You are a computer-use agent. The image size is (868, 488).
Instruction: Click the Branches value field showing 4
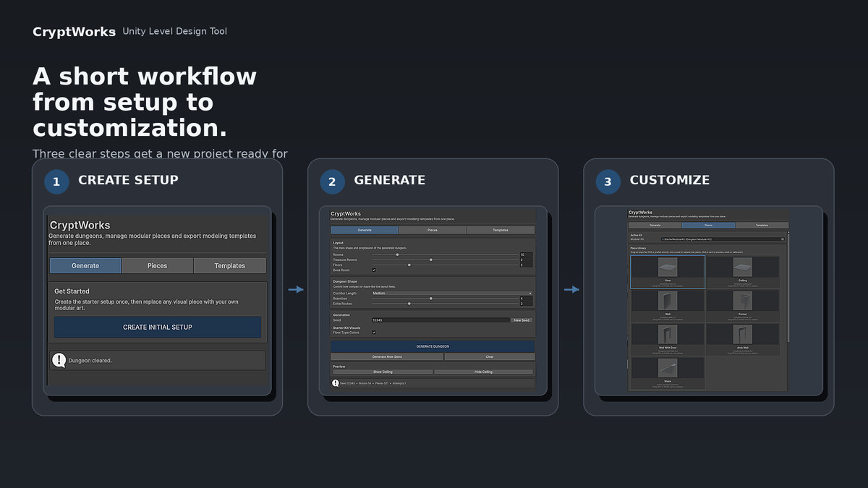click(526, 299)
